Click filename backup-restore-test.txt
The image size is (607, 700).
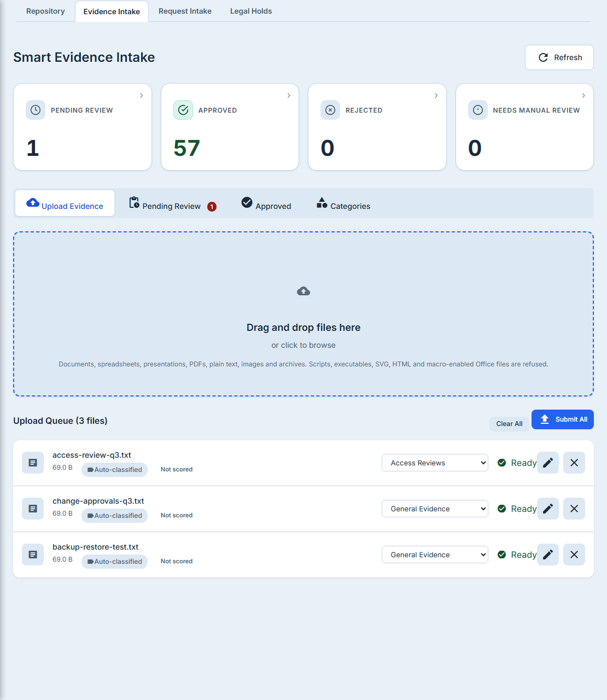(x=96, y=547)
